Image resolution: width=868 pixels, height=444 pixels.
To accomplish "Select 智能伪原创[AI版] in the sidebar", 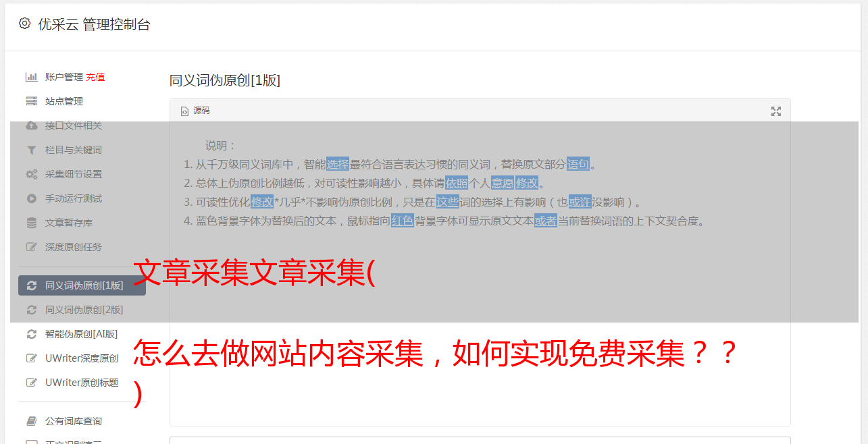I will [x=82, y=334].
